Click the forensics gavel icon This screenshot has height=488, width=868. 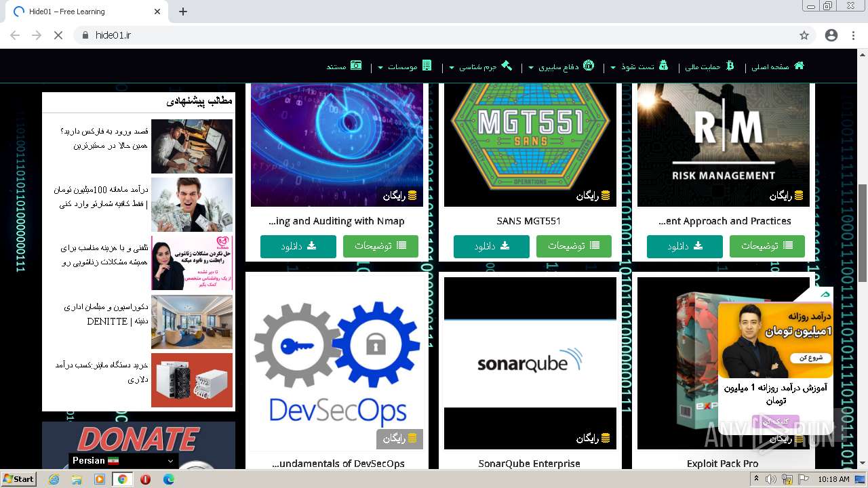tap(506, 66)
